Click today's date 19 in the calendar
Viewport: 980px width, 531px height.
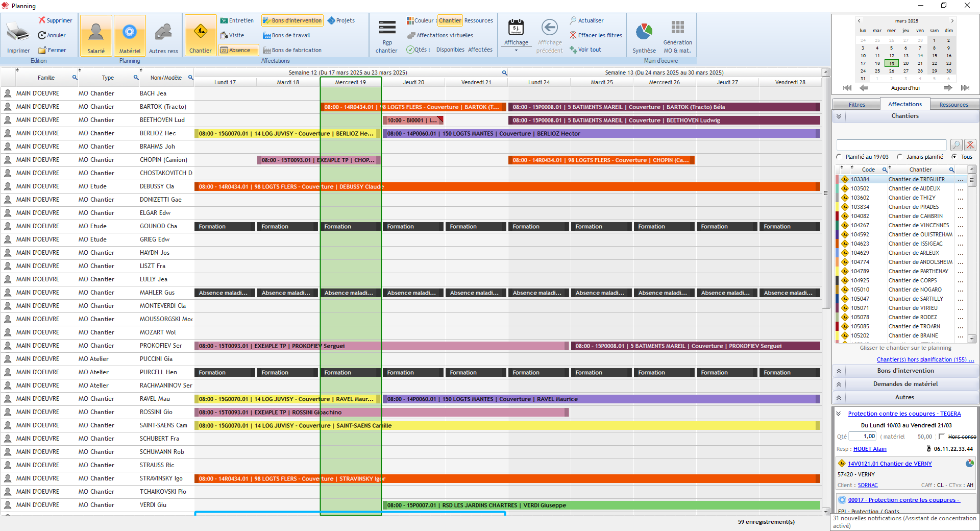pyautogui.click(x=892, y=63)
